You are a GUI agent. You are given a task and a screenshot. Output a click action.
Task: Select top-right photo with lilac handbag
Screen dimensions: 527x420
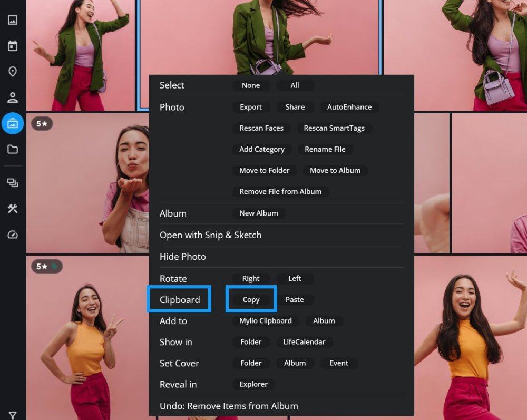[455, 55]
